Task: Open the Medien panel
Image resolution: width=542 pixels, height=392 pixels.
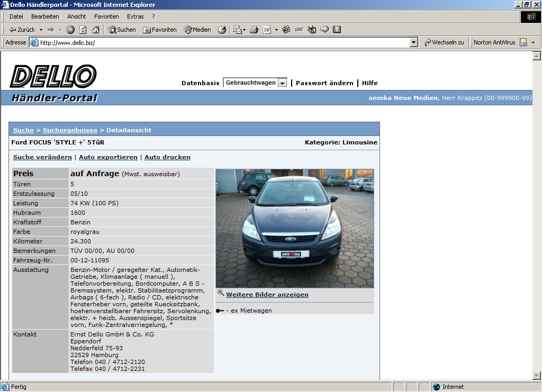Action: click(197, 30)
